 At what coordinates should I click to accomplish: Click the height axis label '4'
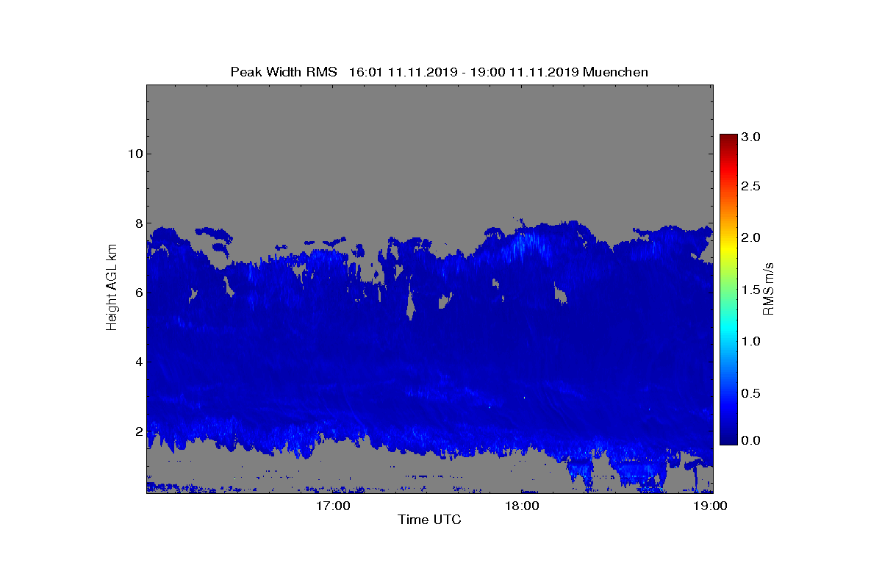(137, 362)
